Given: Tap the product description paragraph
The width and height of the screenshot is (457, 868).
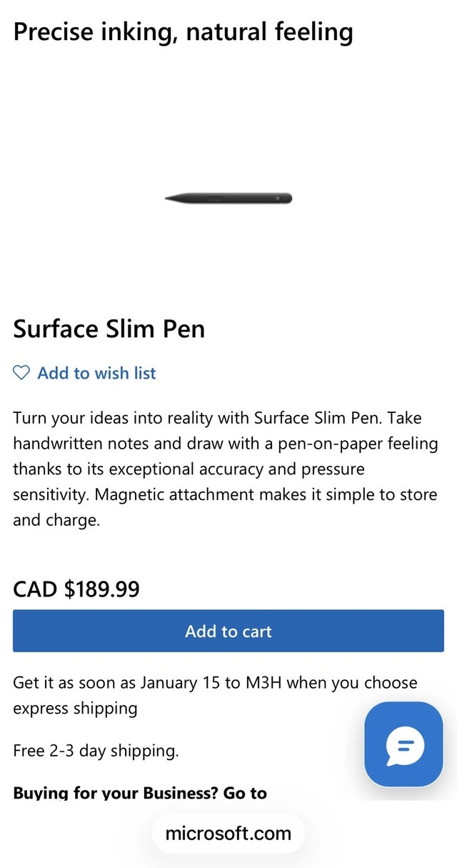Looking at the screenshot, I should (x=224, y=469).
